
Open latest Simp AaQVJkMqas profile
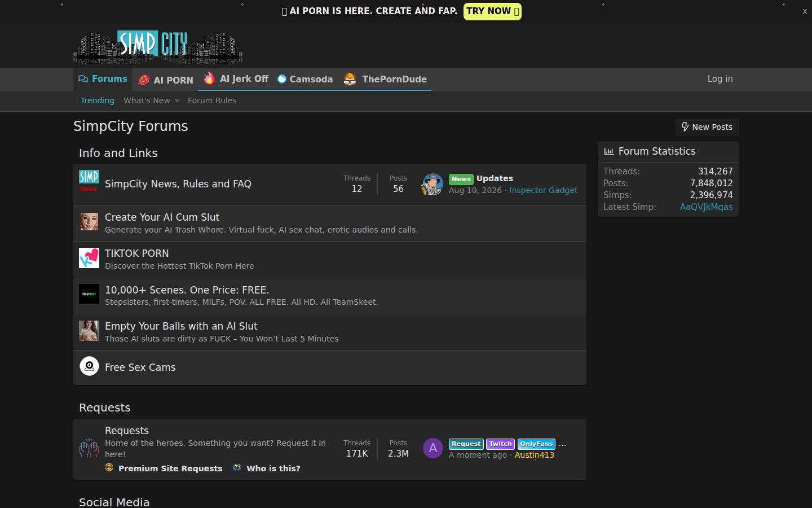pyautogui.click(x=706, y=207)
